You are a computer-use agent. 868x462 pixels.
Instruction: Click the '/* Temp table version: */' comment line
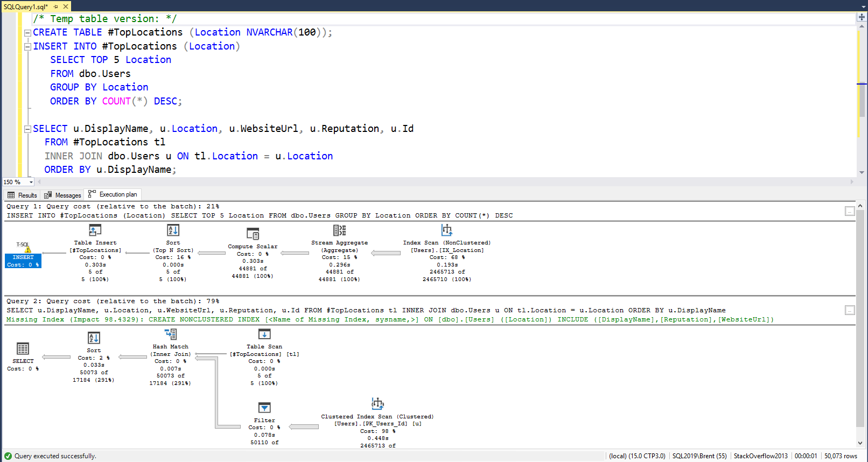pos(104,19)
